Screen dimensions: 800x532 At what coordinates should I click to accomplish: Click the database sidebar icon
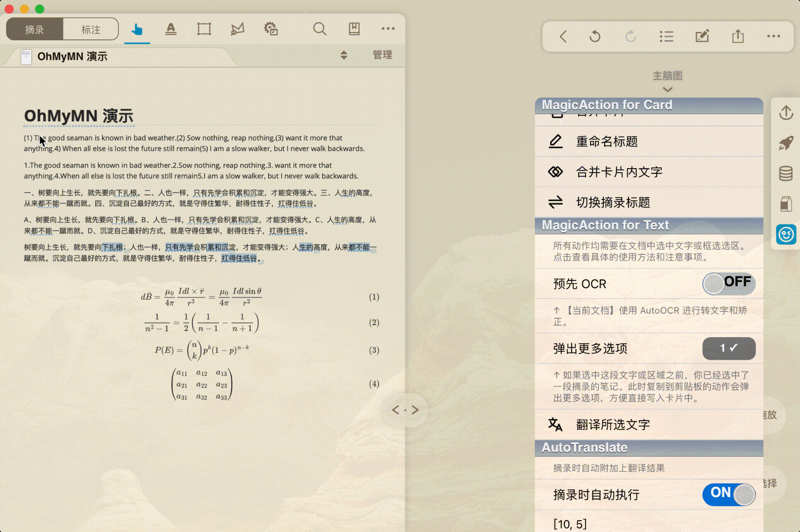(786, 174)
